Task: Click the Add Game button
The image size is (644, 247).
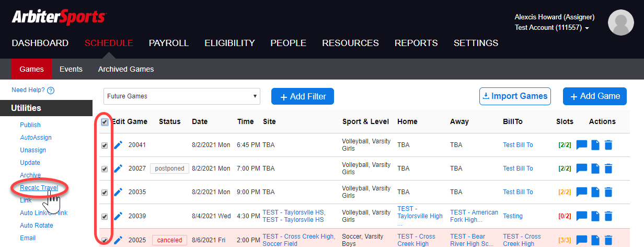Action: click(595, 96)
